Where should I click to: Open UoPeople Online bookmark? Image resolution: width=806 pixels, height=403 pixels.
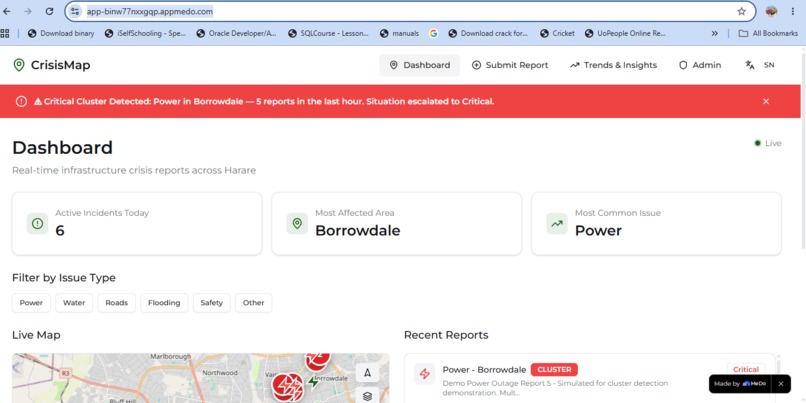pyautogui.click(x=626, y=33)
